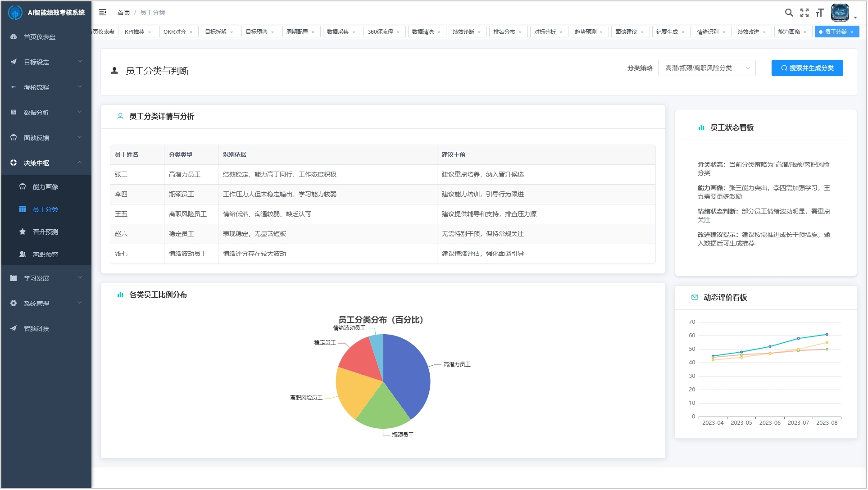Image resolution: width=868 pixels, height=490 pixels.
Task: Click 首页 breadcrumb link
Action: [x=123, y=13]
